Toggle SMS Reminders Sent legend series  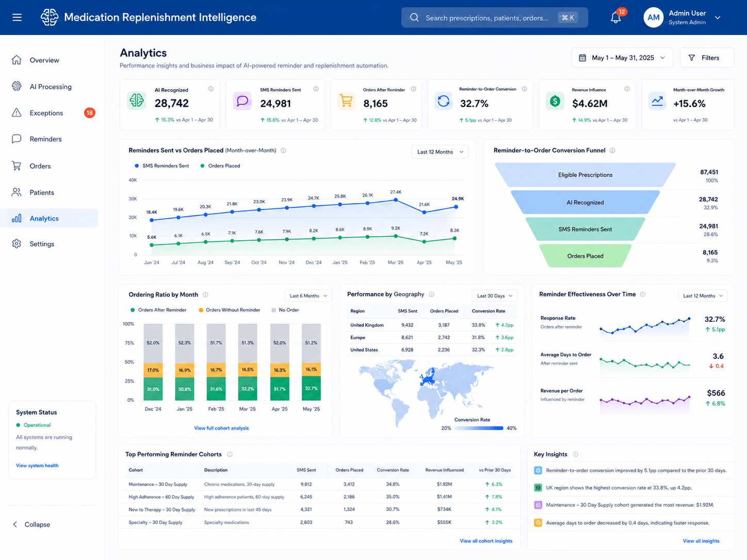click(162, 166)
